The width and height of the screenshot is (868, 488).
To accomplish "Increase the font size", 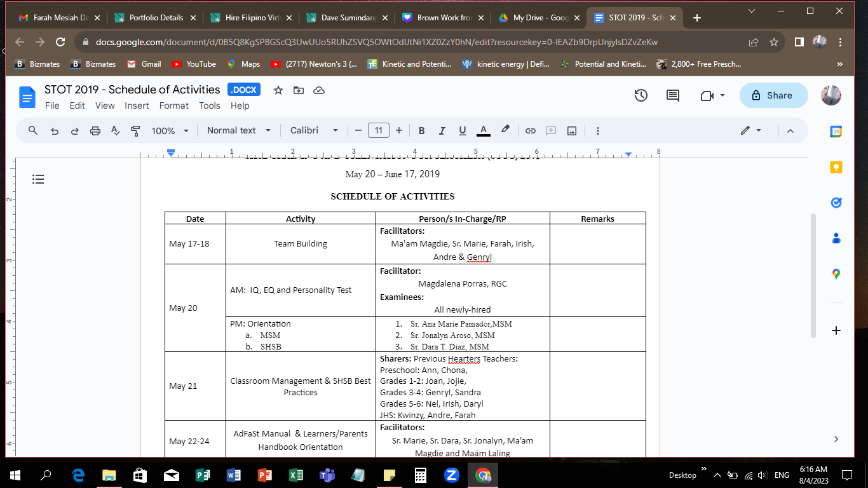I will pyautogui.click(x=399, y=130).
